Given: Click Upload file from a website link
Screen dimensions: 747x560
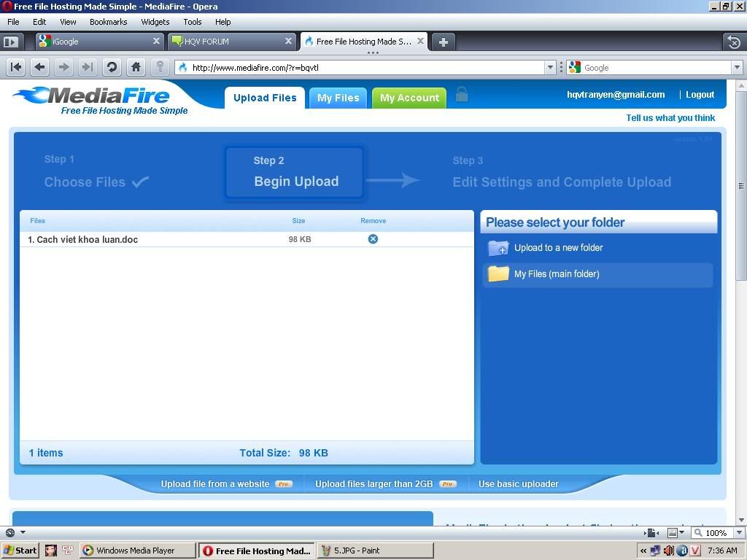Looking at the screenshot, I should pyautogui.click(x=215, y=484).
